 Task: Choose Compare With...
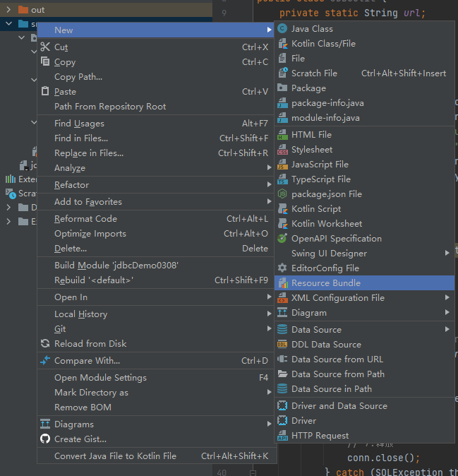click(x=155, y=361)
